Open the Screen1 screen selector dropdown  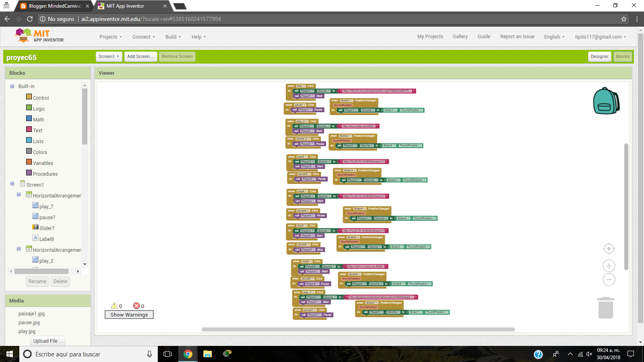(x=108, y=56)
